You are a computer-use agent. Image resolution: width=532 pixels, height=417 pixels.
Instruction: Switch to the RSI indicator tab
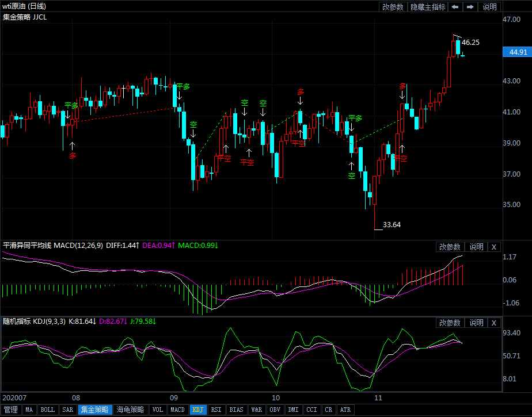click(x=216, y=410)
